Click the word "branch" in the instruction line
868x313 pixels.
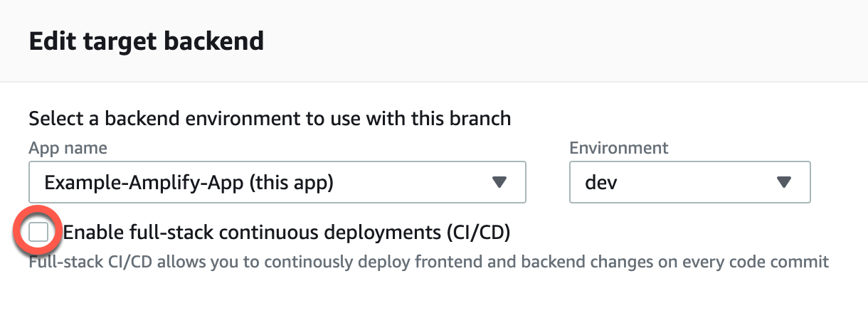coord(480,118)
